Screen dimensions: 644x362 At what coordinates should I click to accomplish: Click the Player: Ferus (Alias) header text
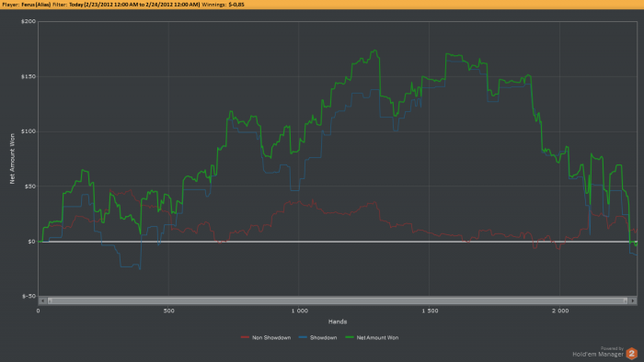27,5
